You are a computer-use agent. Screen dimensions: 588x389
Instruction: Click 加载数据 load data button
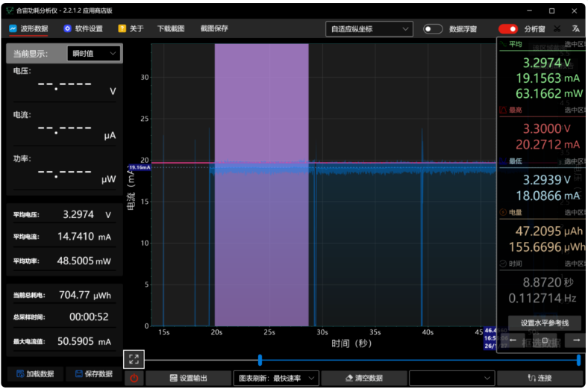(35, 374)
